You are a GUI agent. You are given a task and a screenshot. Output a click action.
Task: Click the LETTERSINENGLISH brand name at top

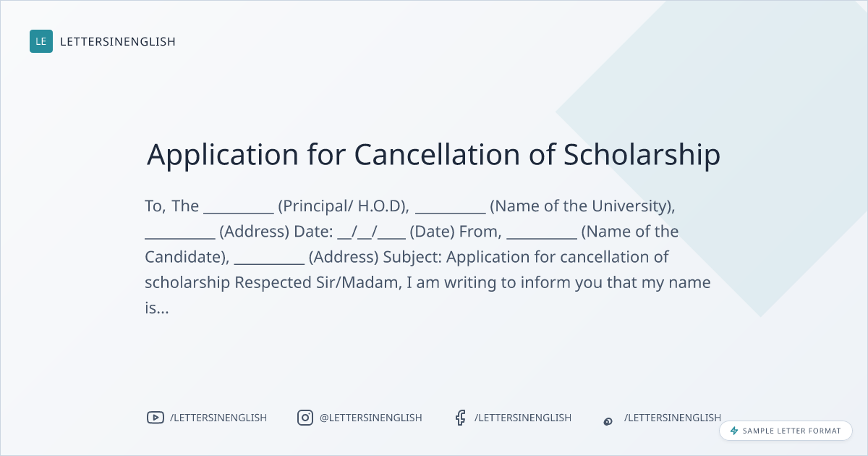tap(118, 41)
